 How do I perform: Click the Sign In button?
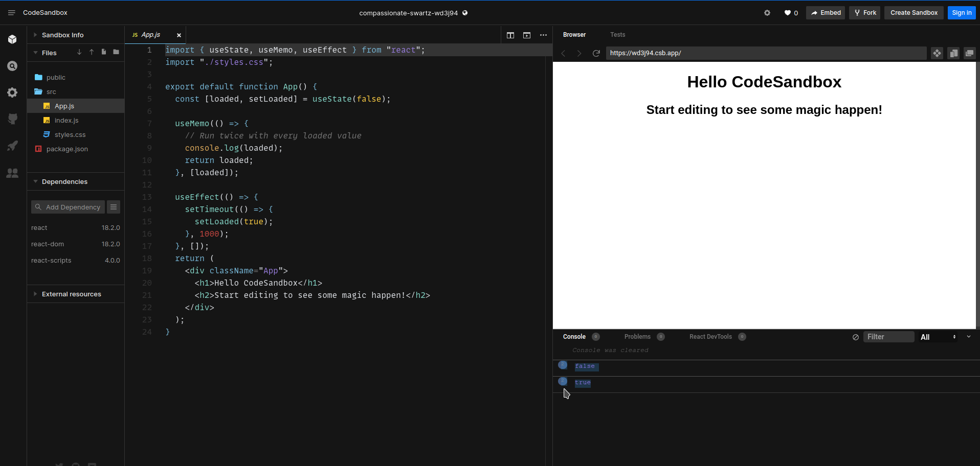click(962, 13)
